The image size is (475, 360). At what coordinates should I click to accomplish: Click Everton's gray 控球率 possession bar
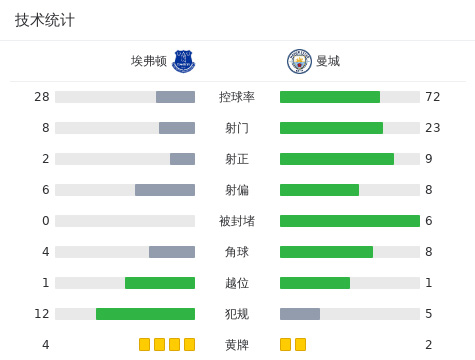click(175, 97)
